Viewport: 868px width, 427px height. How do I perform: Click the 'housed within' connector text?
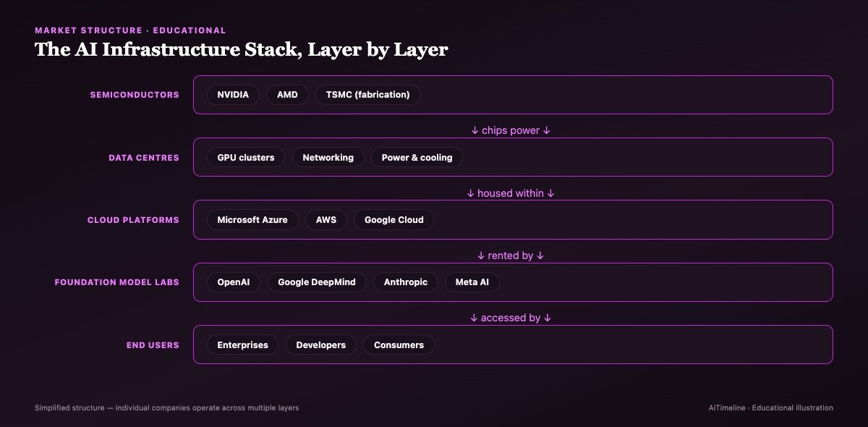point(511,193)
